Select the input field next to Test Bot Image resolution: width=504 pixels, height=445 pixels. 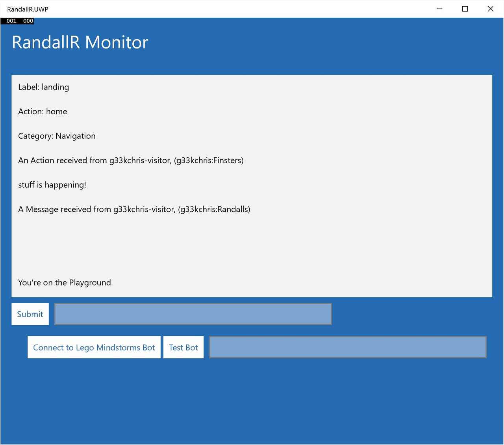[348, 347]
